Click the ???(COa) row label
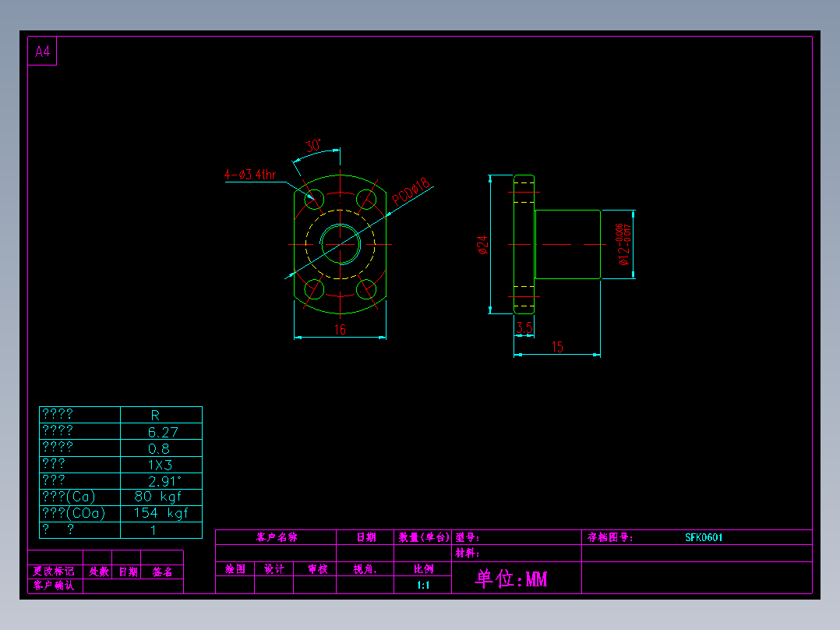The width and height of the screenshot is (840, 630). (x=73, y=514)
